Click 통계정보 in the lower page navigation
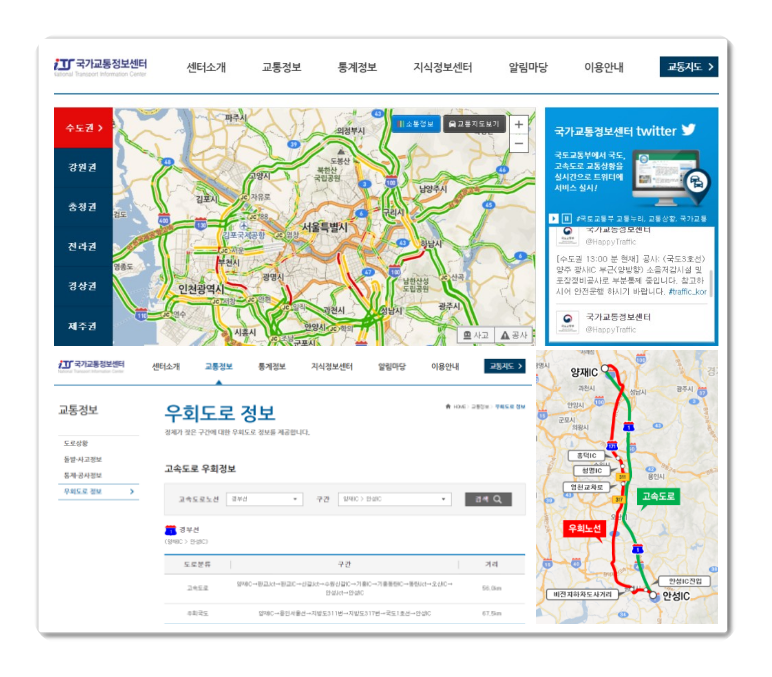Image resolution: width=772 pixels, height=677 pixels. tap(272, 366)
